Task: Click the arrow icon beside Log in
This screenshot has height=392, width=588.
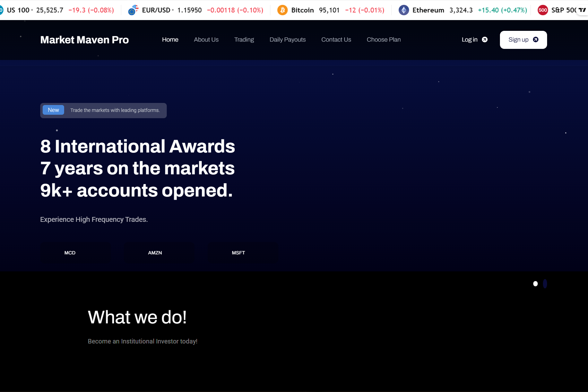Action: tap(485, 40)
